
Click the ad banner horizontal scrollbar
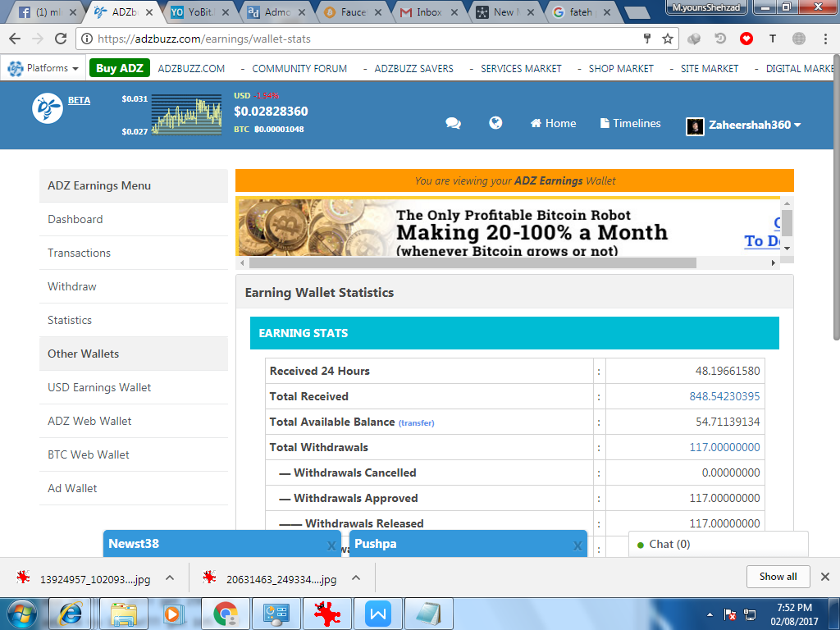click(472, 263)
